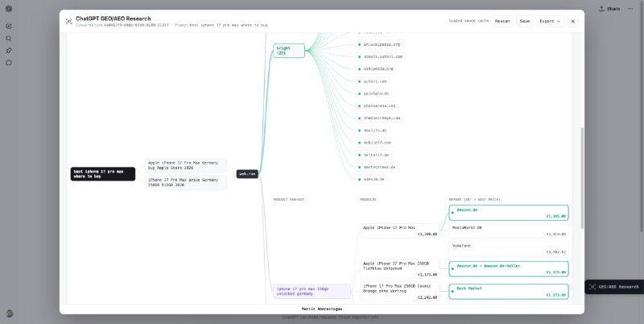Close the GEO/AEO Research dialog
The height and width of the screenshot is (324, 644).
(572, 22)
